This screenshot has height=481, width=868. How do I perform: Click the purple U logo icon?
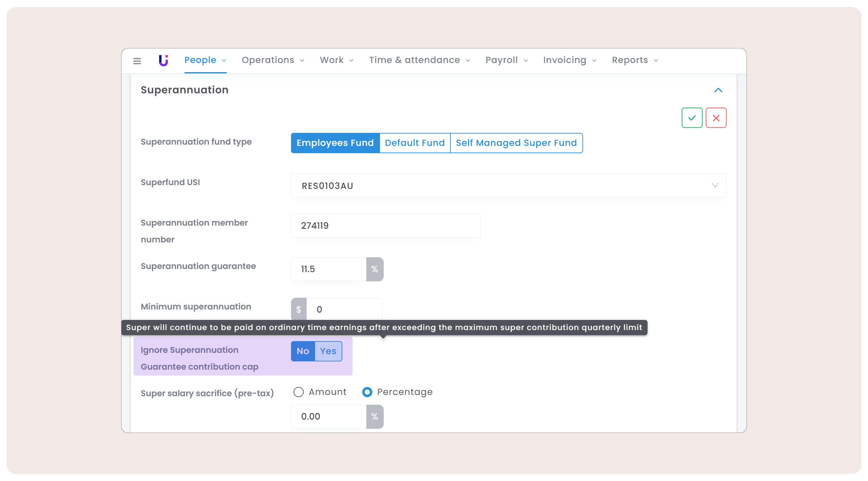point(163,60)
